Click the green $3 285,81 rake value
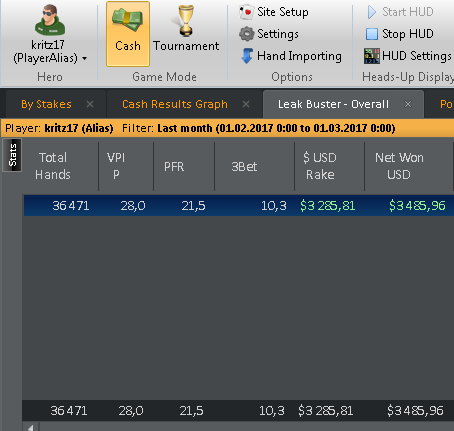The width and height of the screenshot is (454, 431). click(328, 206)
